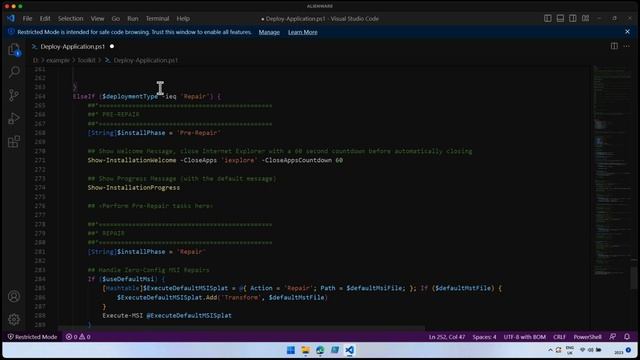The height and width of the screenshot is (360, 640).
Task: Change encoding via 'UTF-8 with BOM'
Action: pos(524,337)
